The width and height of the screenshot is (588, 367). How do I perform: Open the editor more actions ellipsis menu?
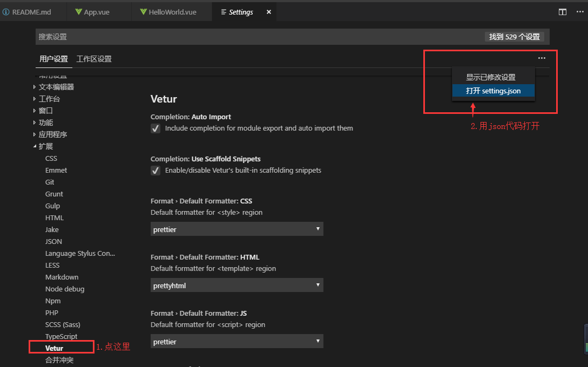click(x=581, y=11)
